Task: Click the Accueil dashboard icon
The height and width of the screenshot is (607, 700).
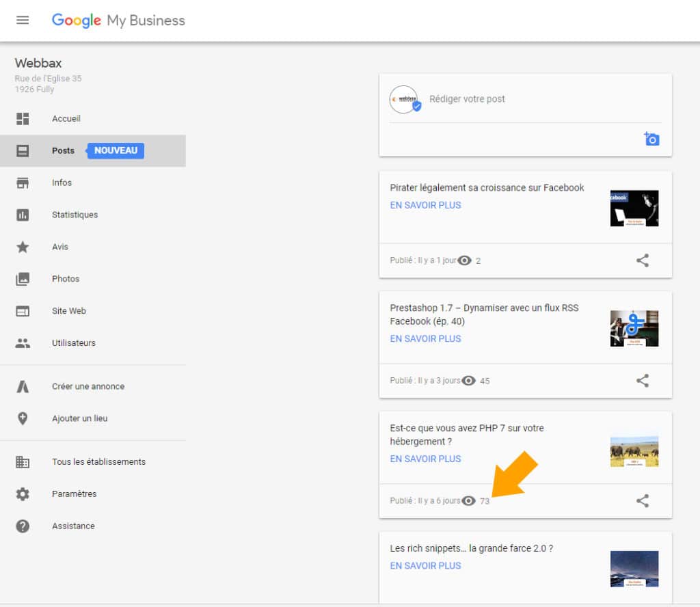Action: pos(23,119)
